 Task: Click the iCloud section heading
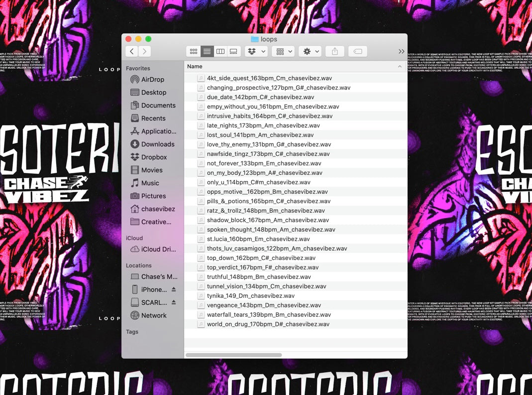(x=134, y=238)
